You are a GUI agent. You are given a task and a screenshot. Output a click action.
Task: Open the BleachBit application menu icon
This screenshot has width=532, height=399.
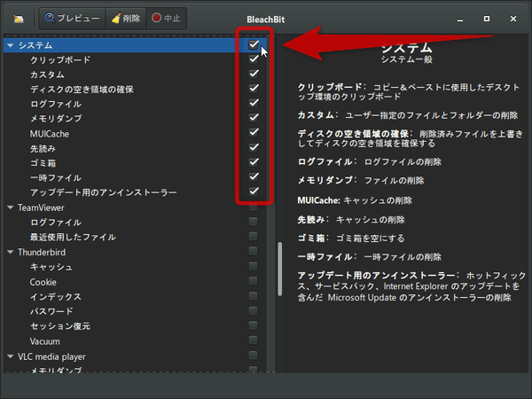coord(19,19)
